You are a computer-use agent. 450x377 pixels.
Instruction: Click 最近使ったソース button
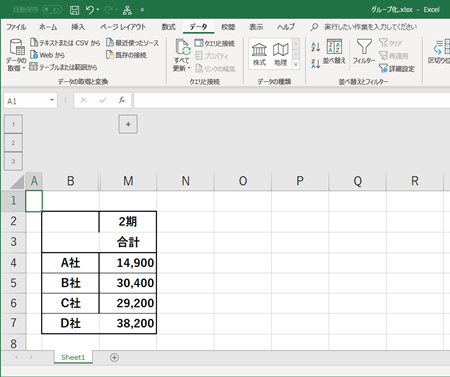click(133, 43)
